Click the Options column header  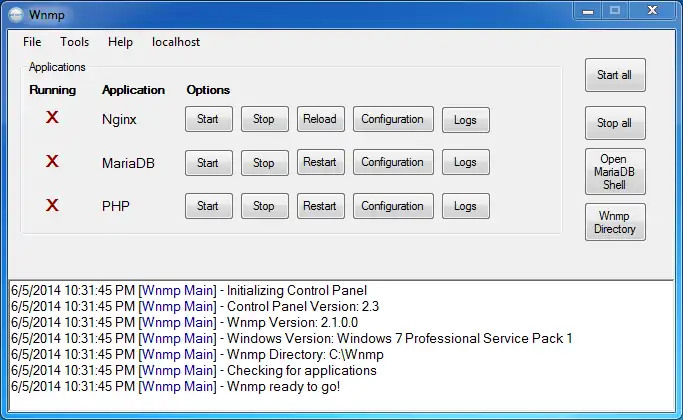click(208, 90)
